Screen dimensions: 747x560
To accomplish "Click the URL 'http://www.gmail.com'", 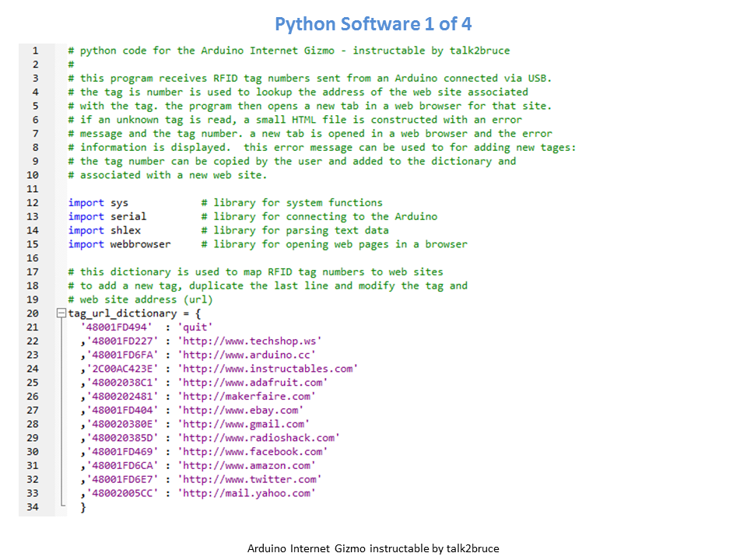I will click(244, 424).
